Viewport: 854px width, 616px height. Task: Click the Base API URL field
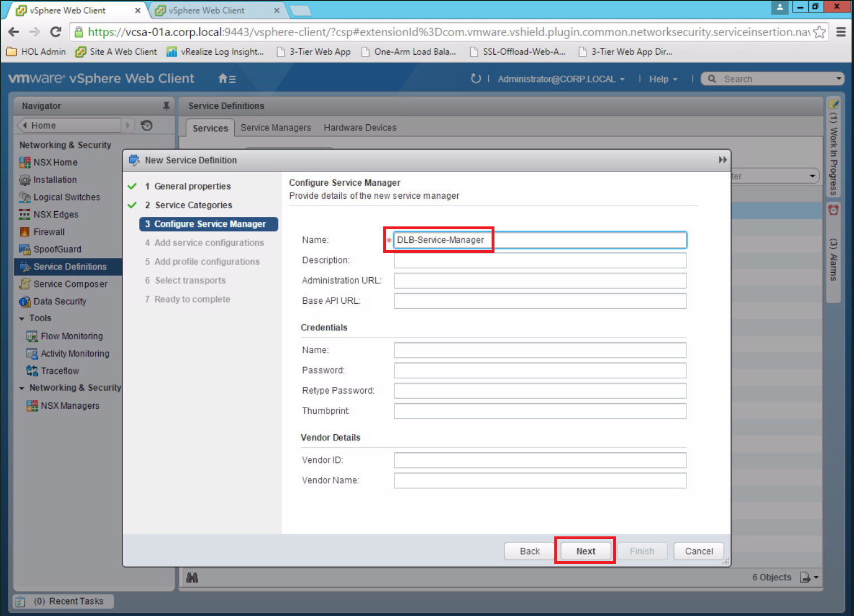(540, 301)
